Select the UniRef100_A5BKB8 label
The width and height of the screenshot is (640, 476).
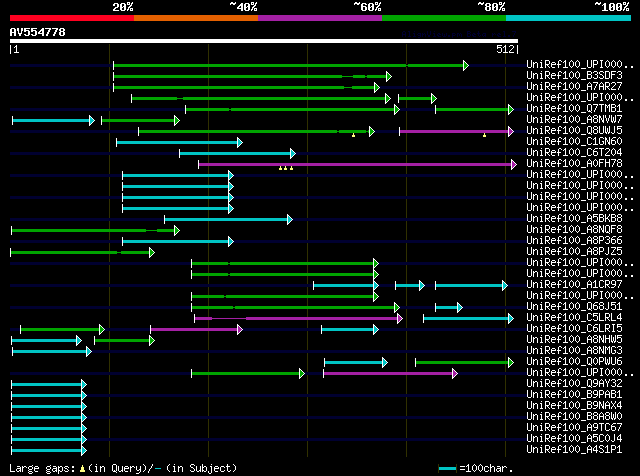[574, 219]
